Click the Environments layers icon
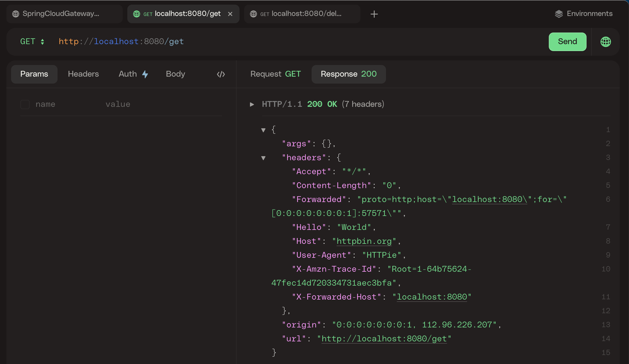This screenshot has width=629, height=364. [x=559, y=14]
